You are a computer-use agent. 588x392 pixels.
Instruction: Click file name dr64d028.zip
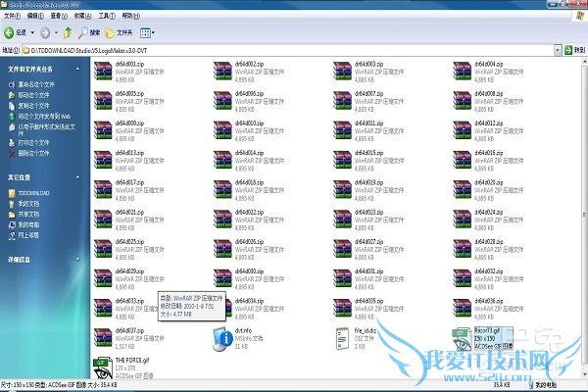coord(489,242)
